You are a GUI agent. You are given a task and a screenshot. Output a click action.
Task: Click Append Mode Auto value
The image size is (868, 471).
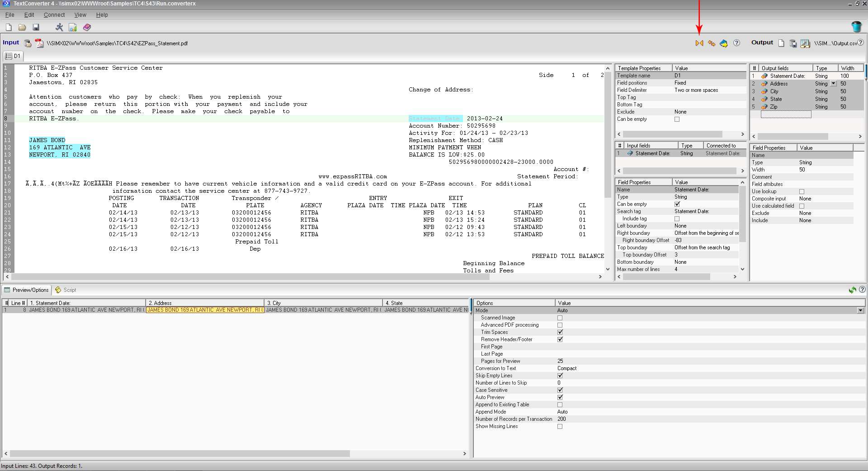(x=562, y=412)
